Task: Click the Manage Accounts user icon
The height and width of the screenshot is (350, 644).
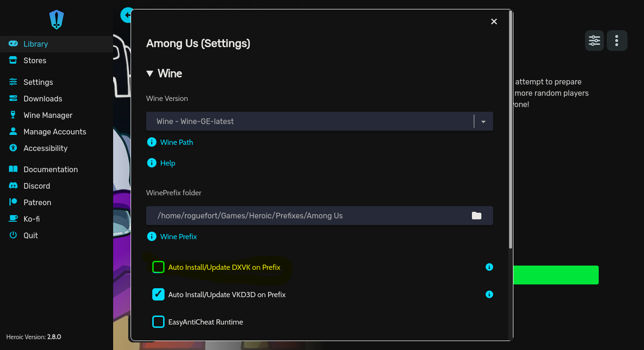Action: click(x=13, y=132)
